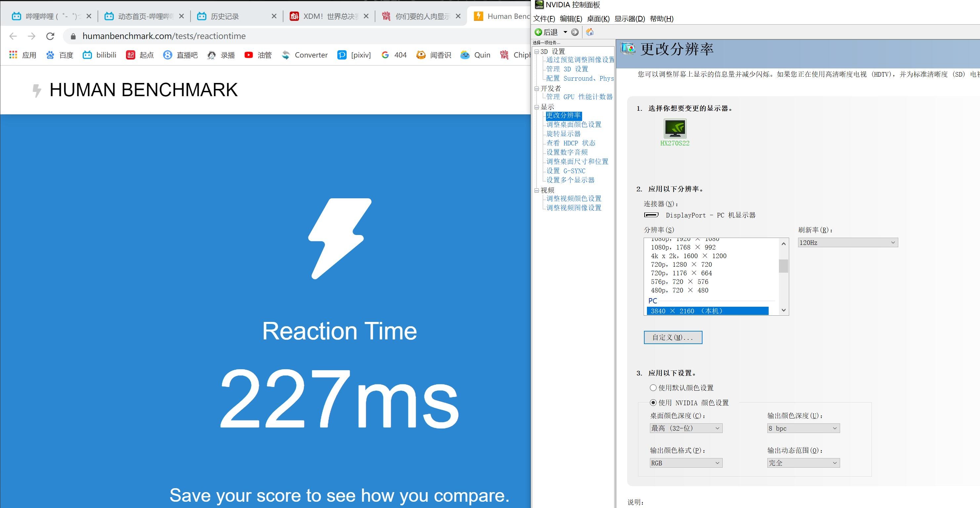Open the 输出颜色格式 RGB dropdown

[x=686, y=463]
